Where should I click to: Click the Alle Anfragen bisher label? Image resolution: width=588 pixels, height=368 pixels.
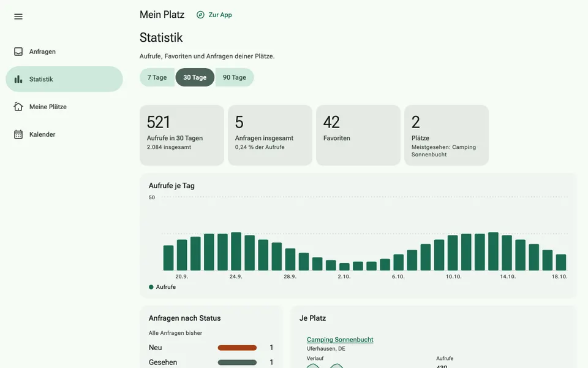[175, 333]
